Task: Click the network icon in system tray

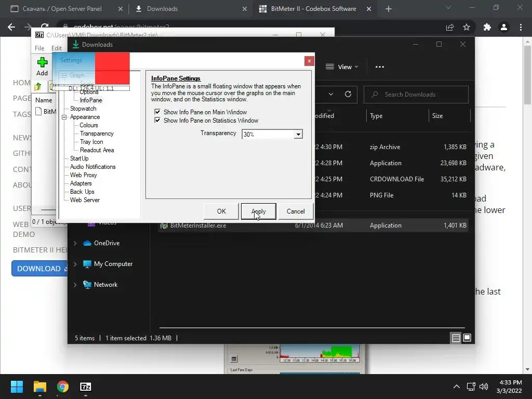Action: tap(471, 387)
